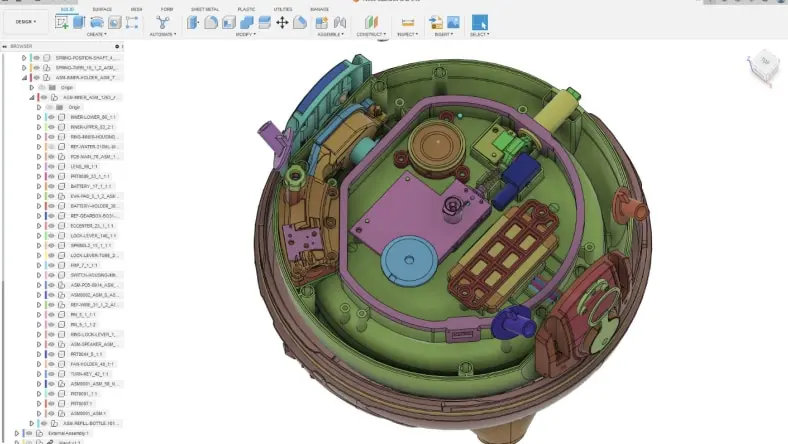Select the New Component tool
This screenshot has width=788, height=444.
[x=322, y=22]
